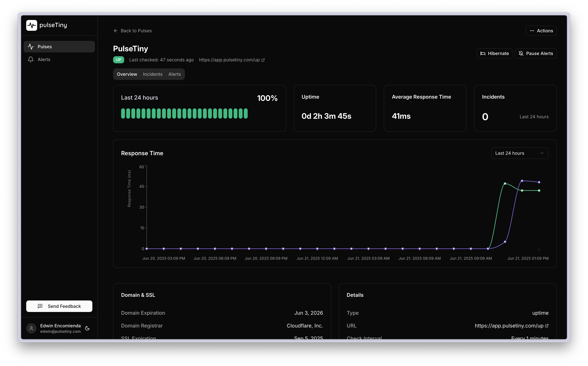Click the chevron in the range dropdown

(x=542, y=153)
